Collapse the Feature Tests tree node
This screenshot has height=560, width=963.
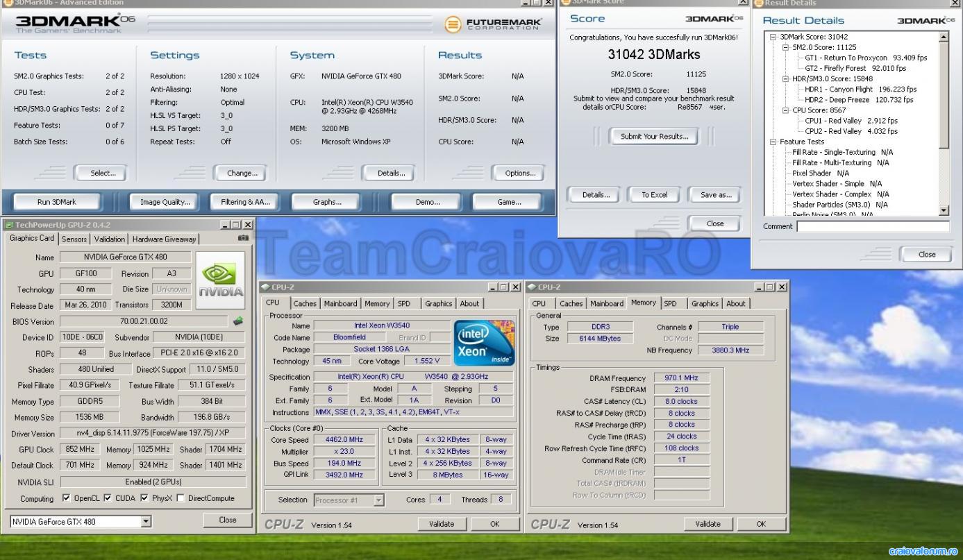click(773, 142)
